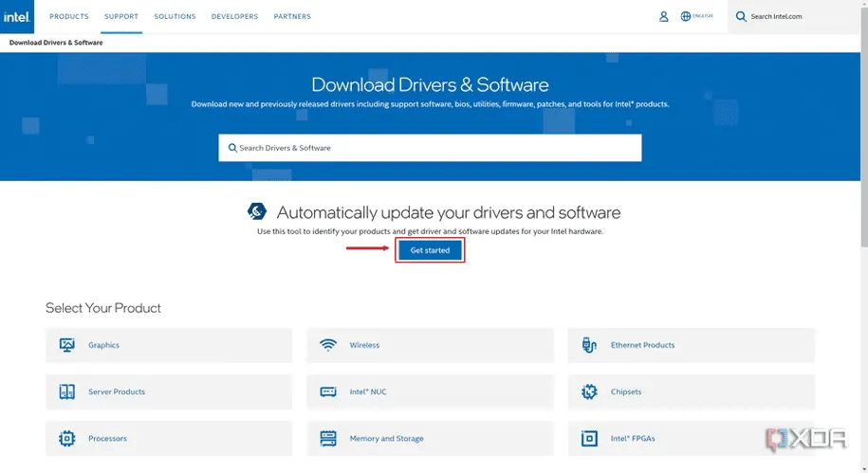The height and width of the screenshot is (473, 868).
Task: Expand the Developers navigation menu
Action: click(234, 16)
